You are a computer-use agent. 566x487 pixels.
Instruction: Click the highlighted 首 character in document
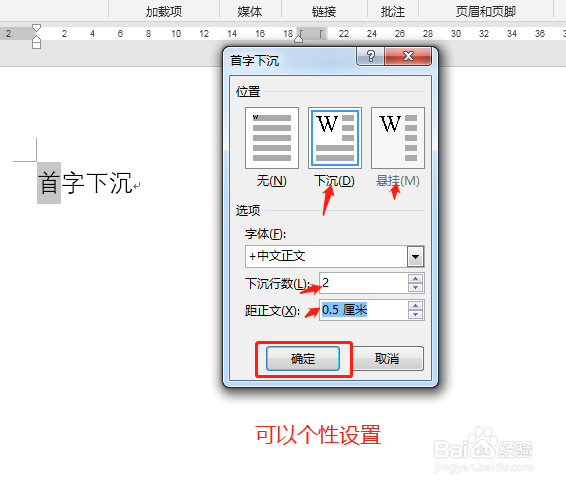click(49, 183)
